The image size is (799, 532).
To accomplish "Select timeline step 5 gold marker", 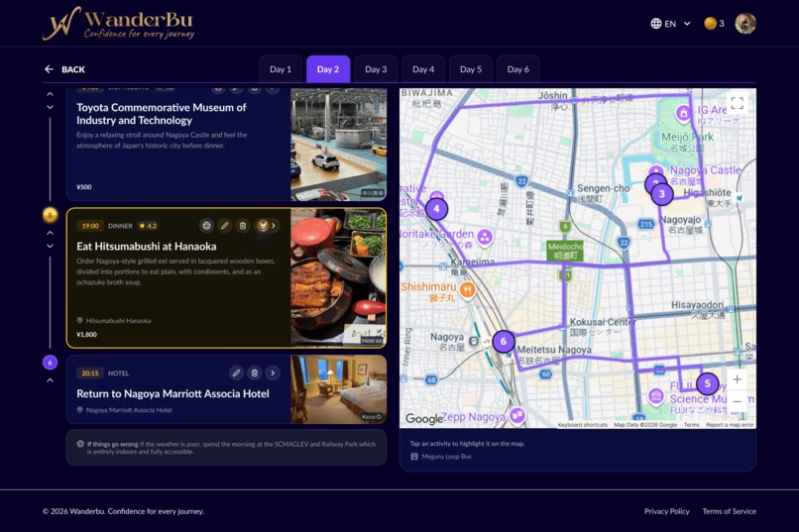I will (x=50, y=215).
